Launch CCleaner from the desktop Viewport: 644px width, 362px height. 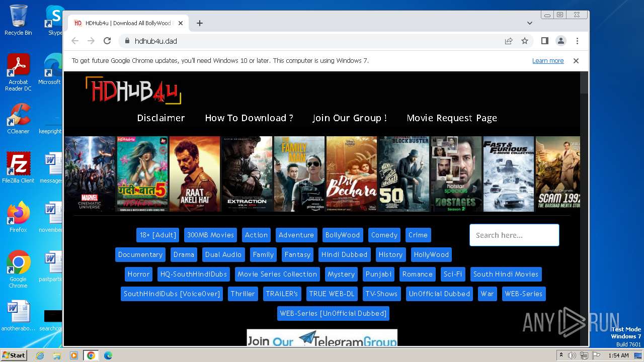(x=18, y=119)
